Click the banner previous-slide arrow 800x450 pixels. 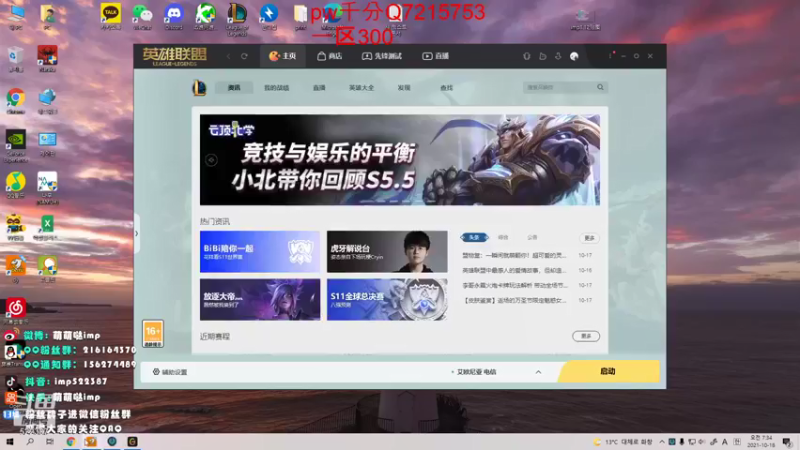(x=211, y=160)
